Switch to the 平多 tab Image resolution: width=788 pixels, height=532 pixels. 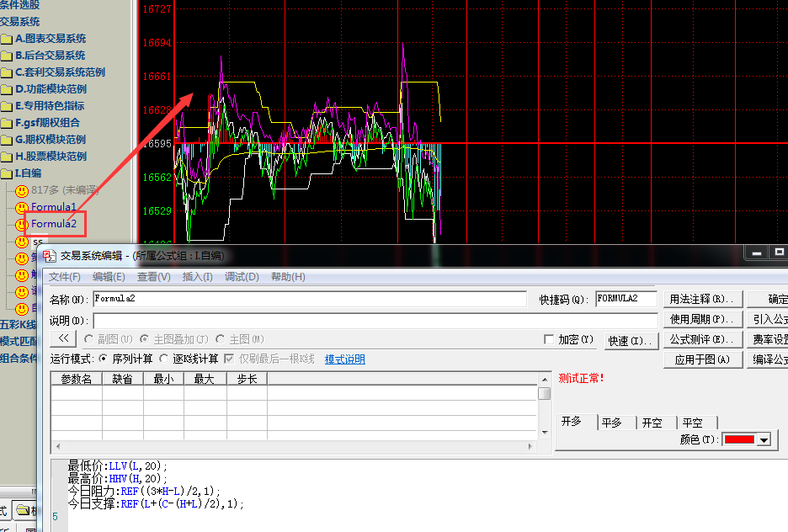612,423
